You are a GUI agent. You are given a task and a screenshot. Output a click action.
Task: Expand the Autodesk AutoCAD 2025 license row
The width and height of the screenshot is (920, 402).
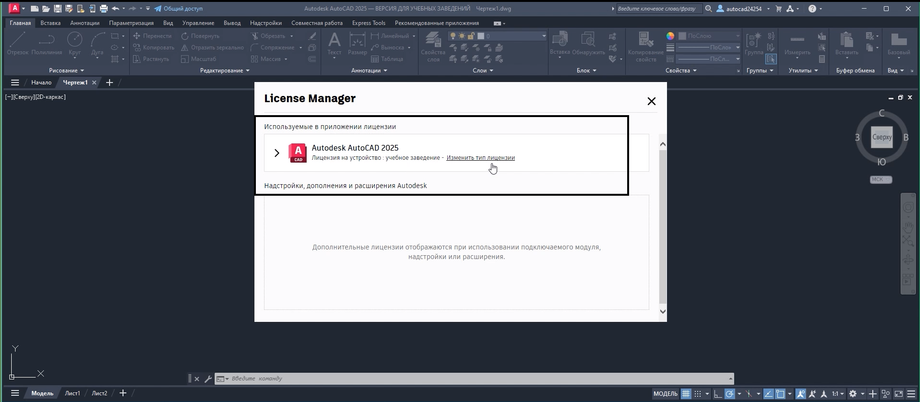(277, 153)
